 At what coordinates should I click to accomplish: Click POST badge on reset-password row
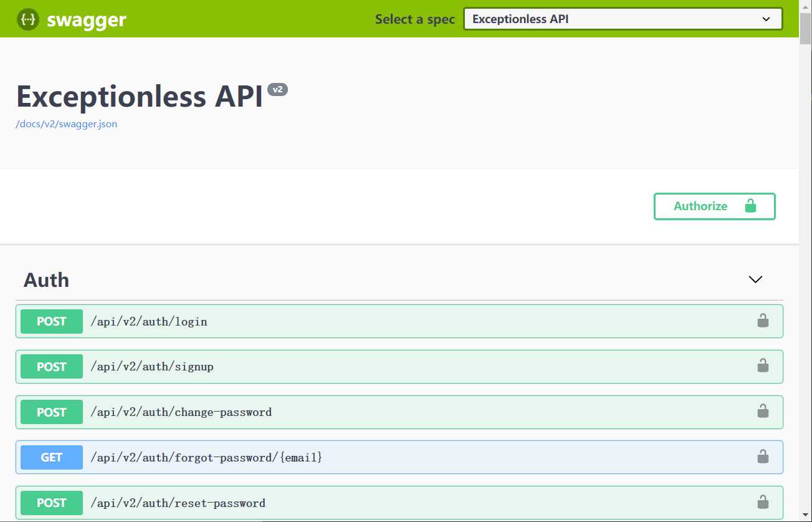[52, 503]
